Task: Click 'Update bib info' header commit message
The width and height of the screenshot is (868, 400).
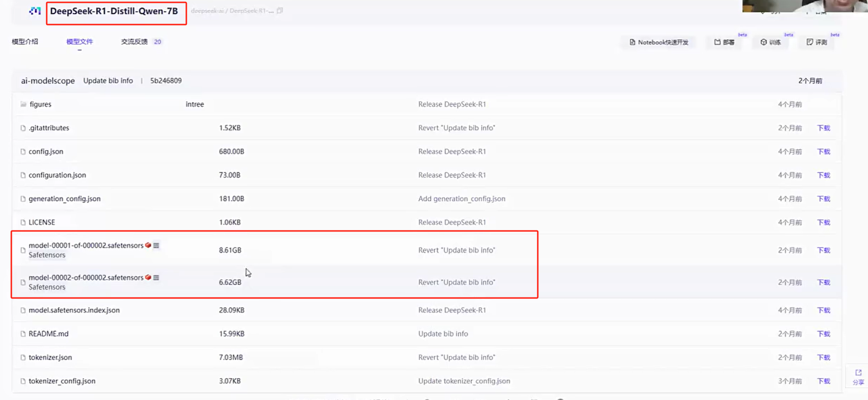Action: pos(108,81)
